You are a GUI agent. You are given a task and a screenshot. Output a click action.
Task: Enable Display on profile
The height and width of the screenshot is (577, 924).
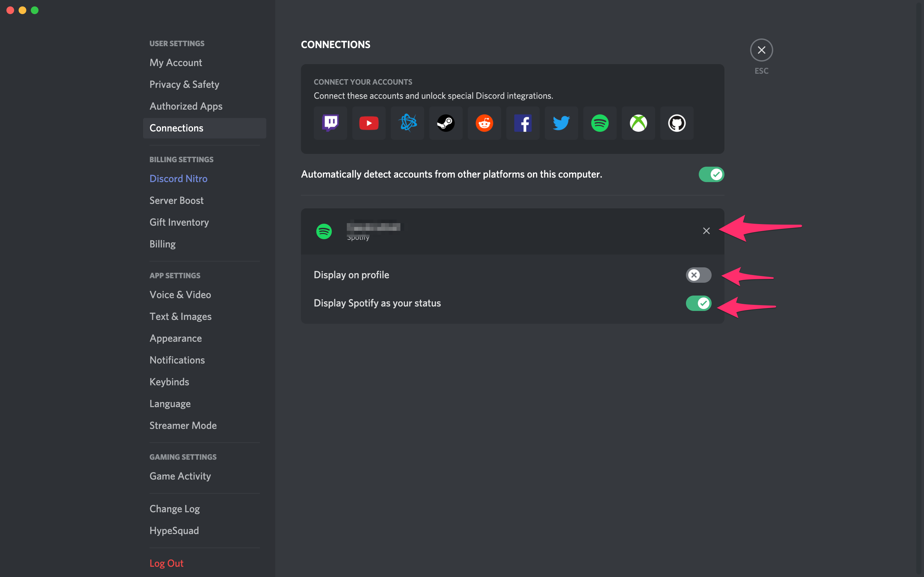[699, 275]
